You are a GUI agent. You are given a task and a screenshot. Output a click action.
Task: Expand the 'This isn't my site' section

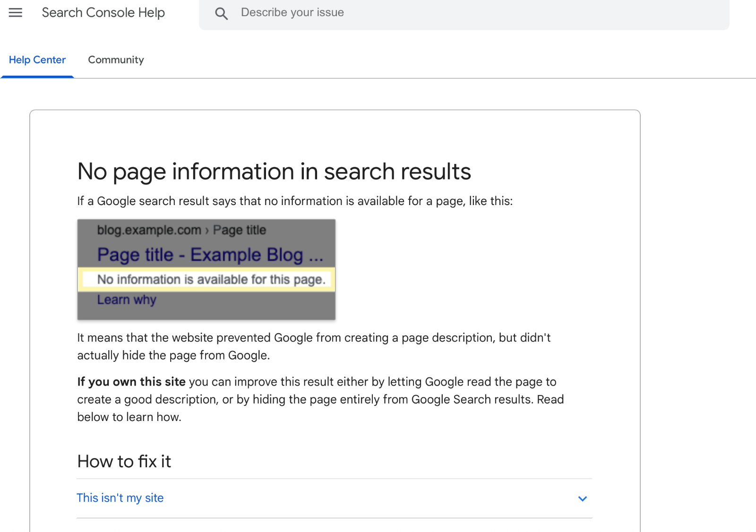tap(120, 498)
